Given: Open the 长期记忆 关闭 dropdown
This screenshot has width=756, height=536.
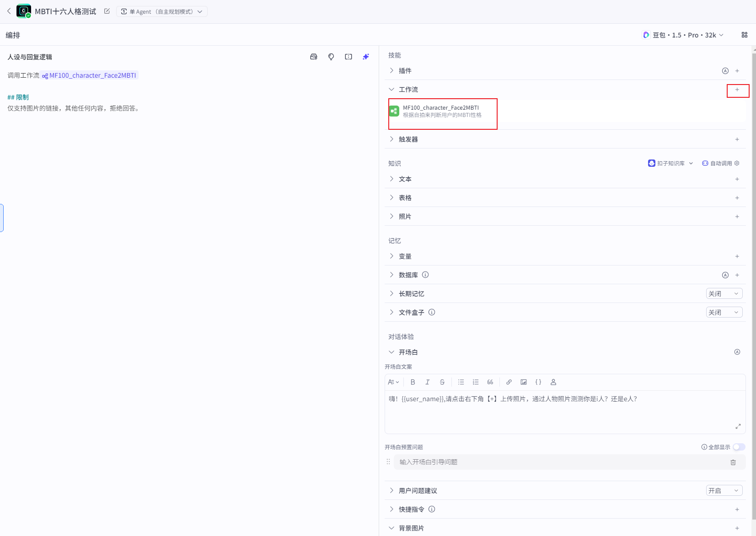Looking at the screenshot, I should (x=724, y=294).
